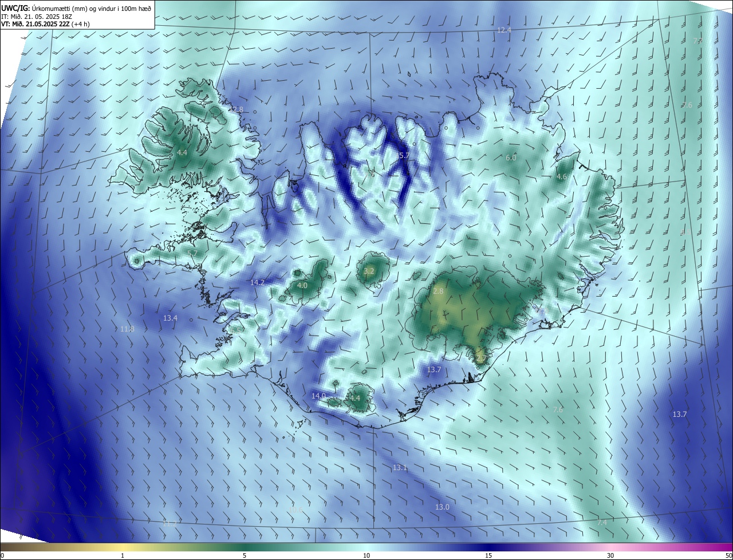Click the colour scale tick label 10

tap(366, 555)
